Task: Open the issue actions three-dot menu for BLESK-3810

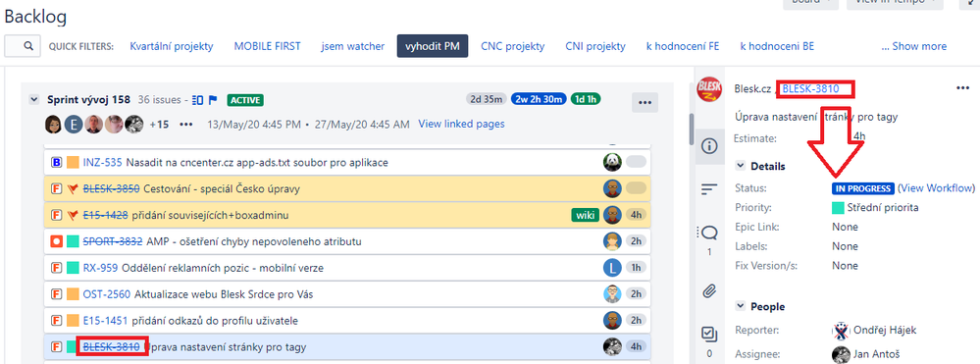Action: [963, 88]
